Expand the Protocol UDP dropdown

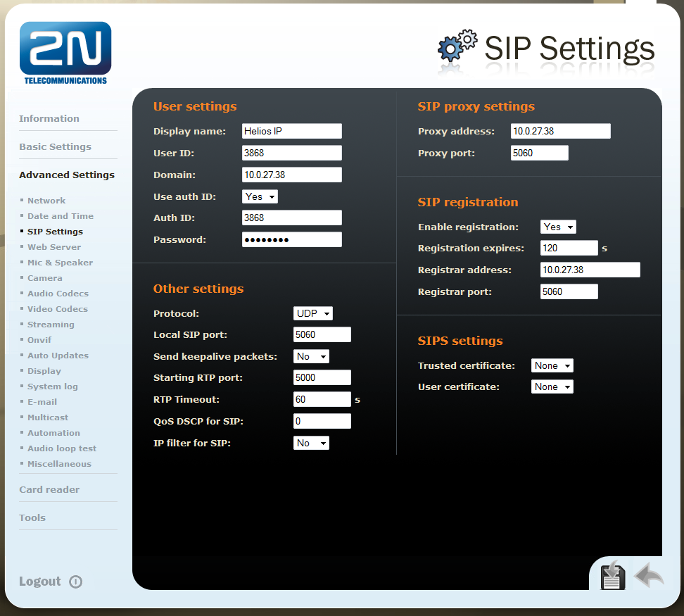pyautogui.click(x=312, y=313)
